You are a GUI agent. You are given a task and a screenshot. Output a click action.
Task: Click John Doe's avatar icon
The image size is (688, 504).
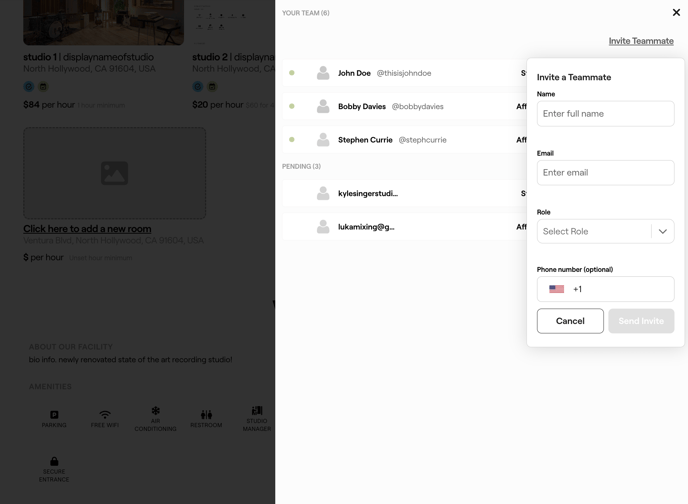tap(323, 73)
